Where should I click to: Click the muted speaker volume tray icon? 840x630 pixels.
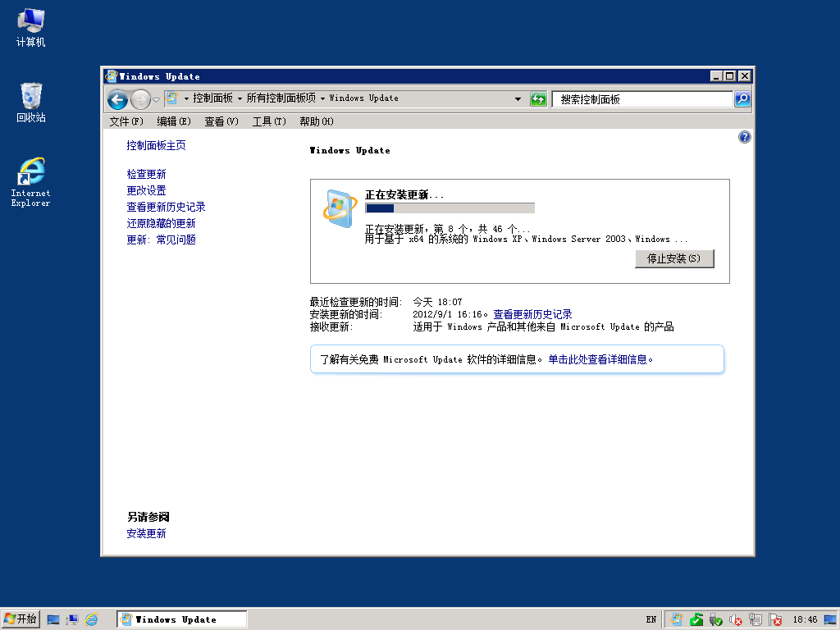point(736,620)
